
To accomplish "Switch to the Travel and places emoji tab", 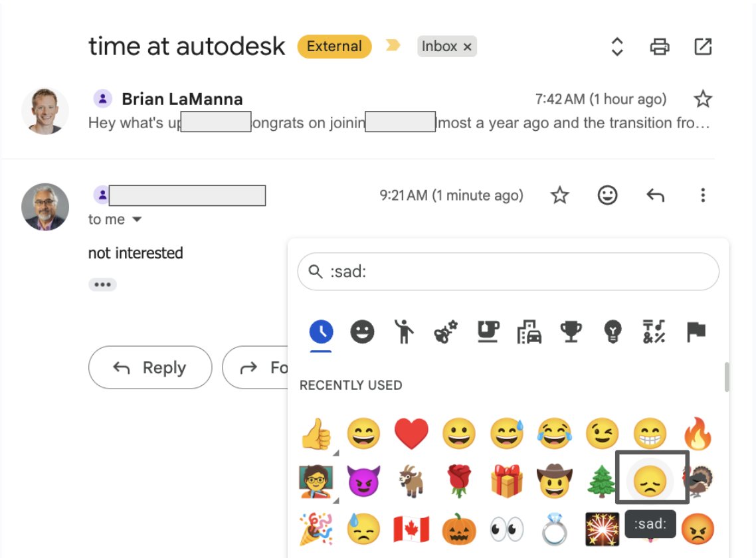I will click(x=529, y=331).
